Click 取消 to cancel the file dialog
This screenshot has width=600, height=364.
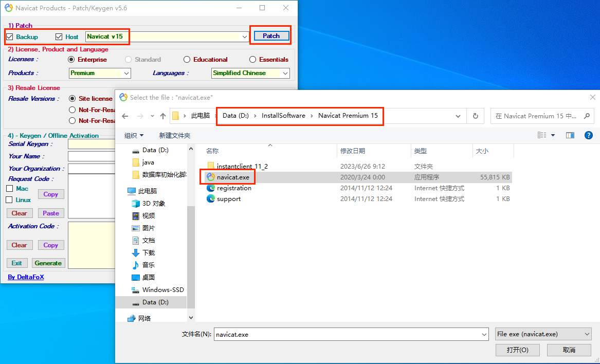point(569,350)
